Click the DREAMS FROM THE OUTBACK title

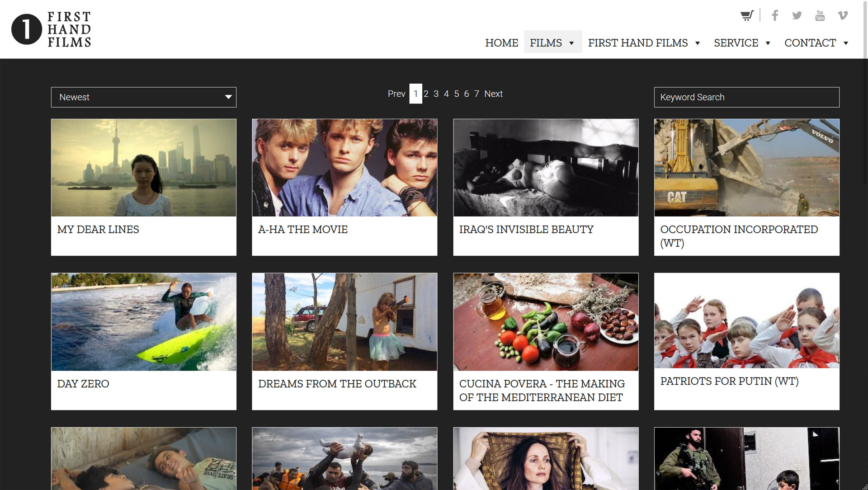(x=337, y=384)
